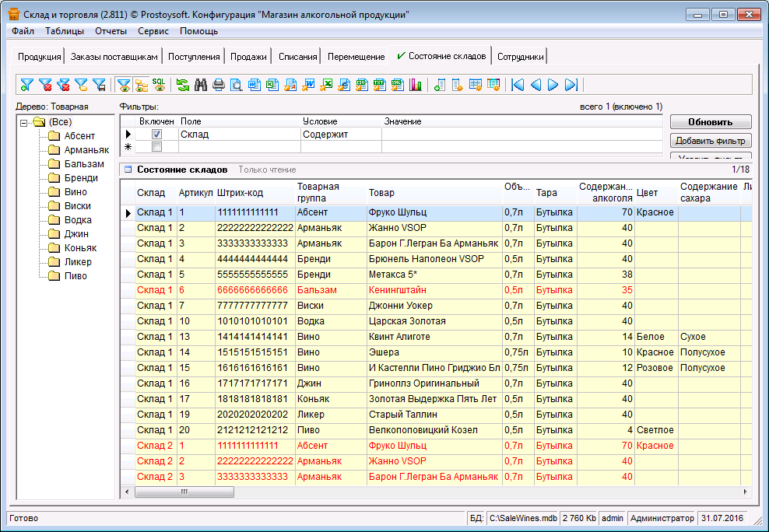Image resolution: width=769 pixels, height=532 pixels.
Task: Go to last record arrow icon
Action: (571, 85)
